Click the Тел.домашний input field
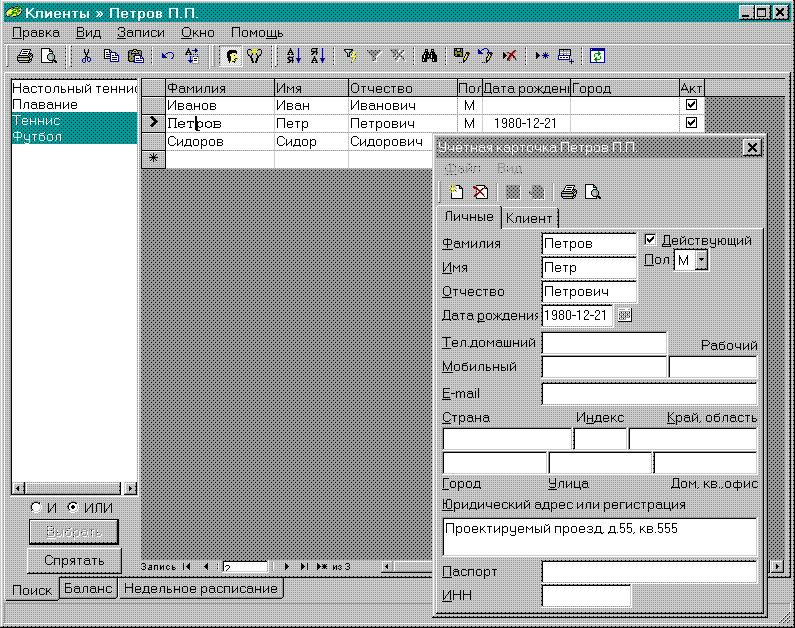This screenshot has height=628, width=795. coord(604,343)
